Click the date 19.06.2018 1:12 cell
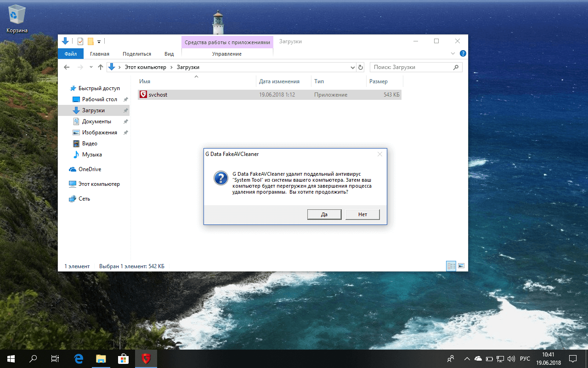The width and height of the screenshot is (588, 368). click(277, 95)
